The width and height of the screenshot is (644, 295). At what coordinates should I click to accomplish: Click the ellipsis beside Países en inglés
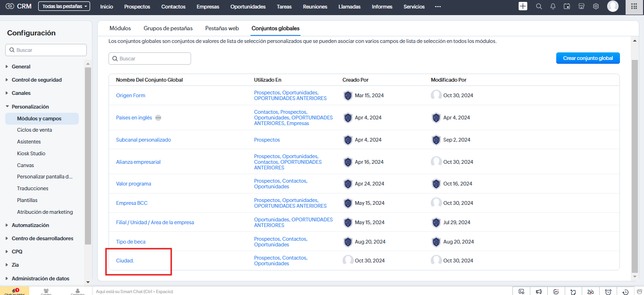[158, 118]
